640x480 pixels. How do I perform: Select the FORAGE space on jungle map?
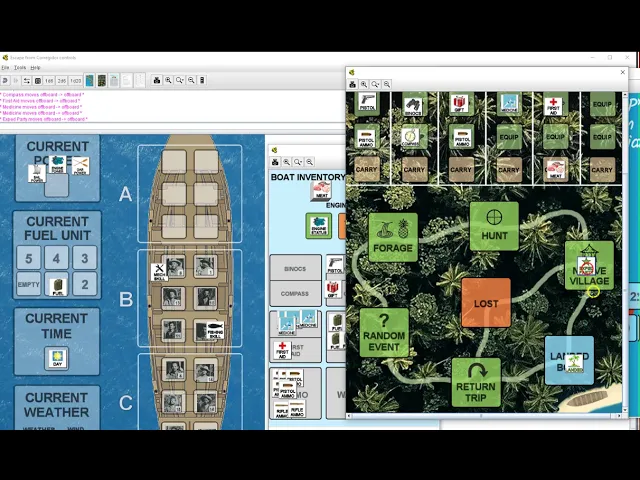(x=393, y=237)
